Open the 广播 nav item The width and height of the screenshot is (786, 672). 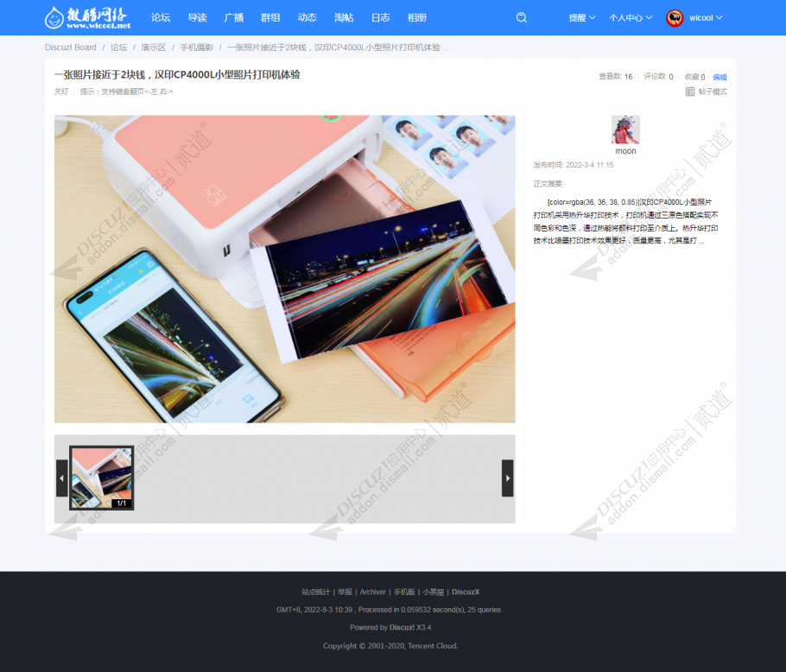(x=233, y=17)
